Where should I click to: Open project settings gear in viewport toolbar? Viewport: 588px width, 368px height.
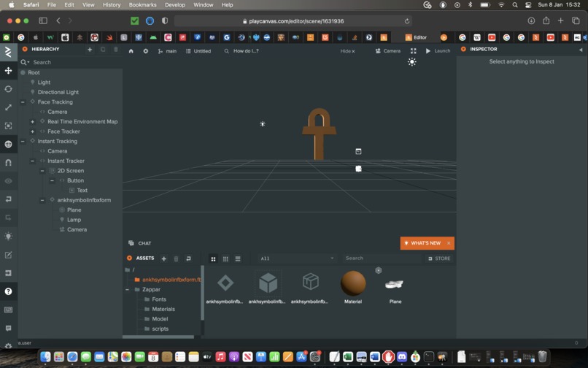145,51
